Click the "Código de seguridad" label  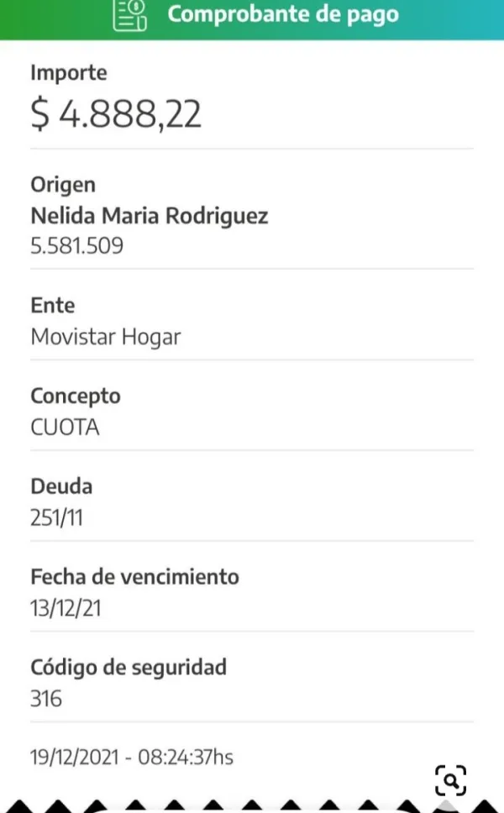pos(129,668)
